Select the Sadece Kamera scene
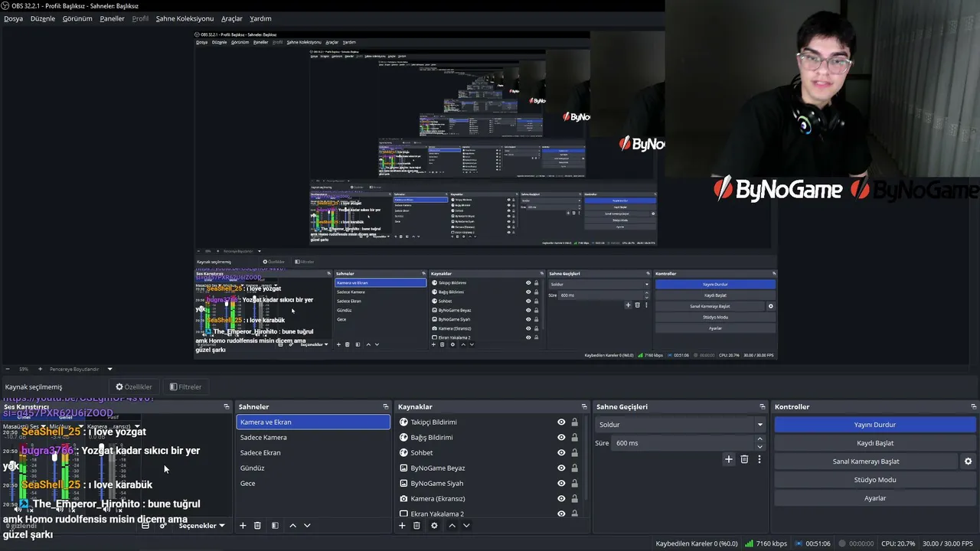This screenshot has width=980, height=551. point(313,437)
